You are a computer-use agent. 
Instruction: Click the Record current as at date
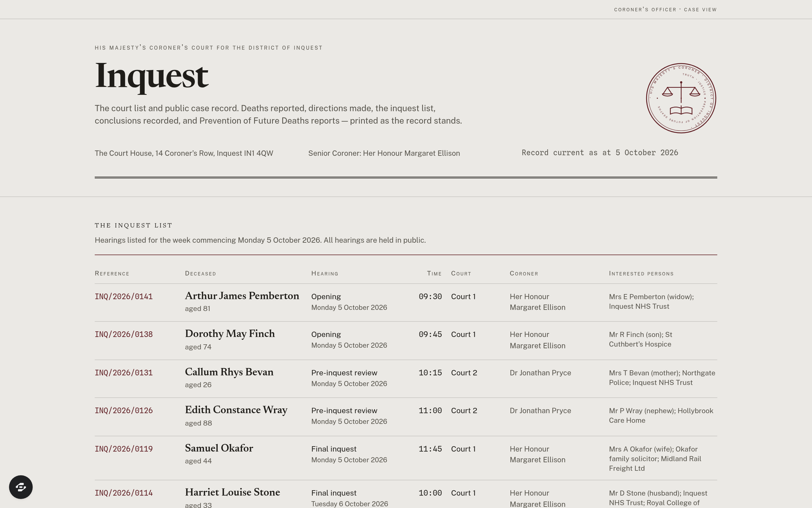click(x=600, y=153)
